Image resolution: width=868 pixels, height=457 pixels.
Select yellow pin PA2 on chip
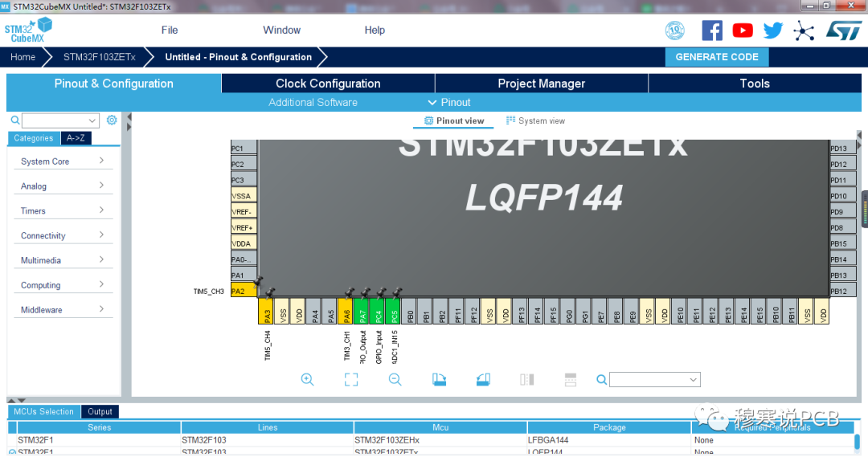244,291
